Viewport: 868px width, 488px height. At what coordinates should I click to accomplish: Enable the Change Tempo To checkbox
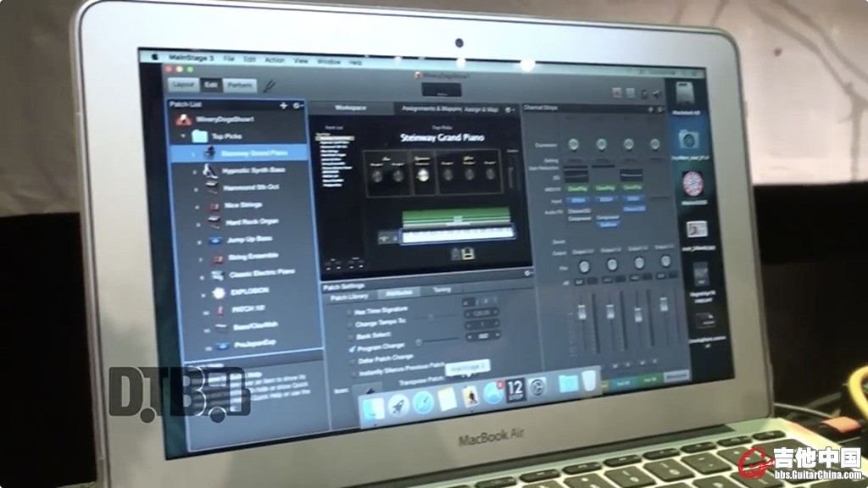350,324
